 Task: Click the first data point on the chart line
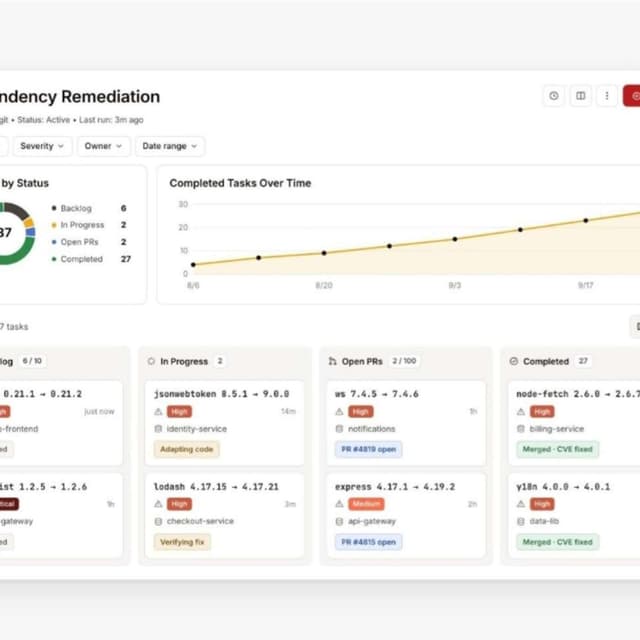(193, 264)
